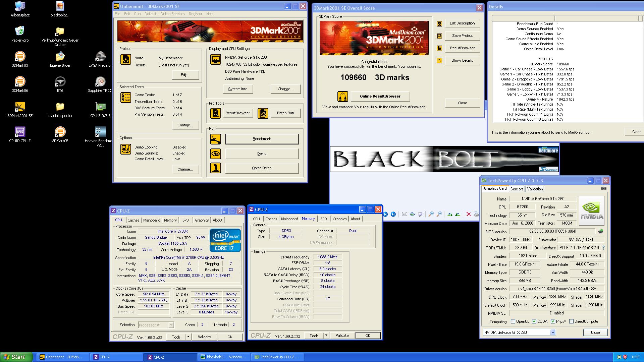The image size is (644, 362).
Task: Open the File menu in 3DMark2001
Action: 117,14
